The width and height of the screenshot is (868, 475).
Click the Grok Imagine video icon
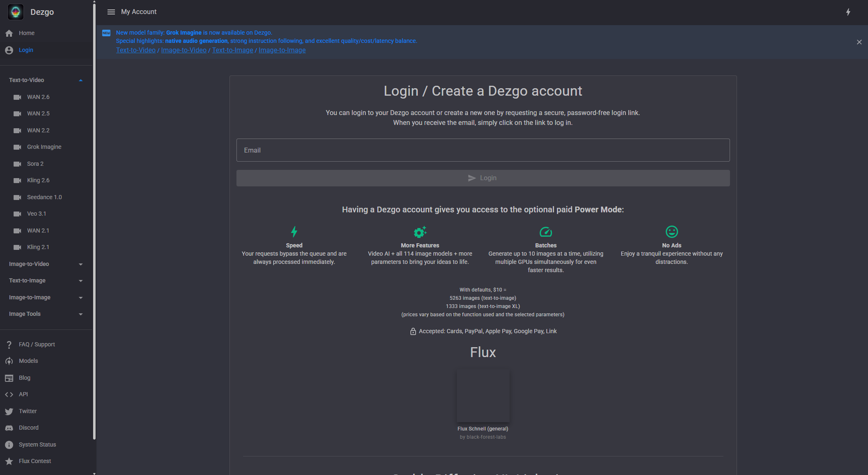(x=17, y=147)
